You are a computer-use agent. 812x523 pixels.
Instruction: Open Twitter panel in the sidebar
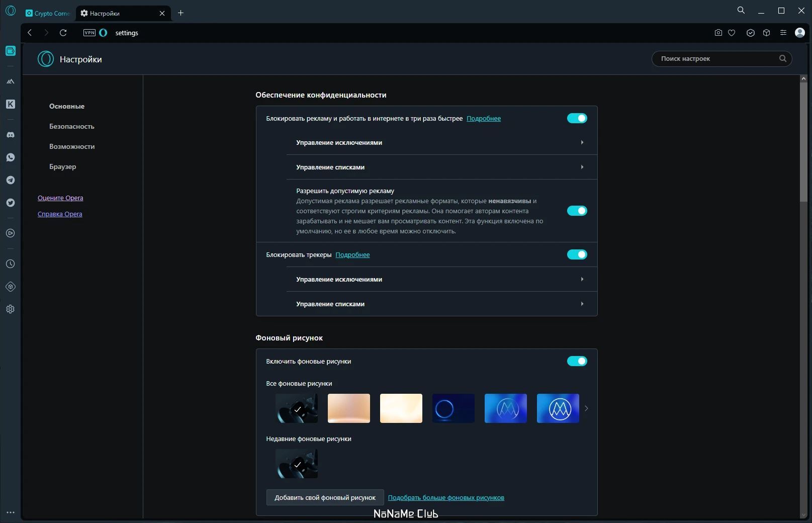pyautogui.click(x=10, y=203)
